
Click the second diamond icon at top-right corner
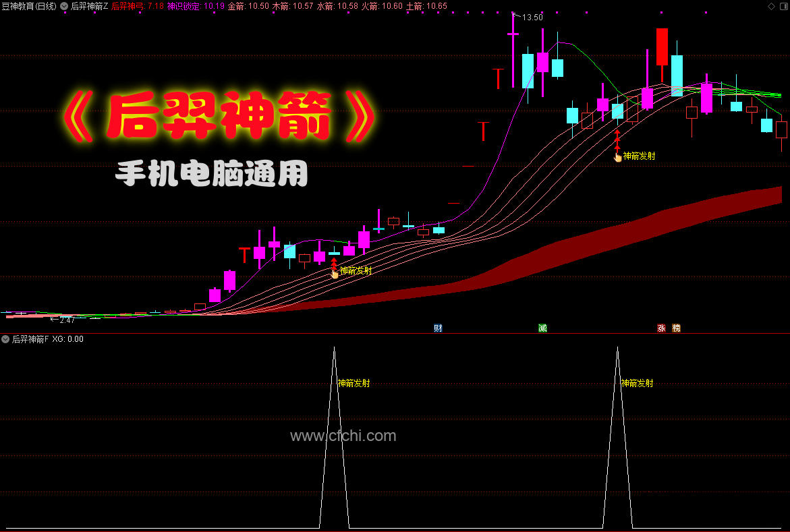pyautogui.click(x=783, y=6)
